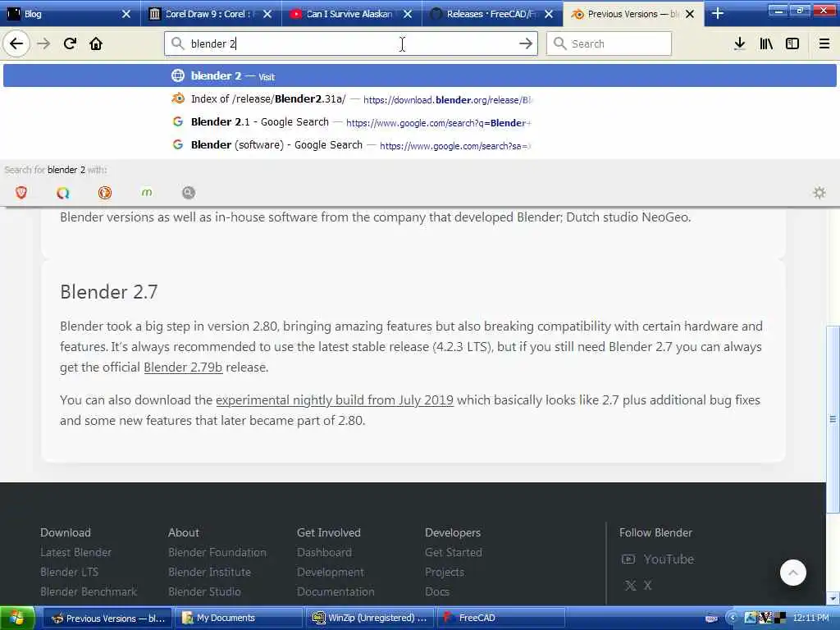This screenshot has width=840, height=630.
Task: Click the Windows Start button
Action: coord(17,618)
